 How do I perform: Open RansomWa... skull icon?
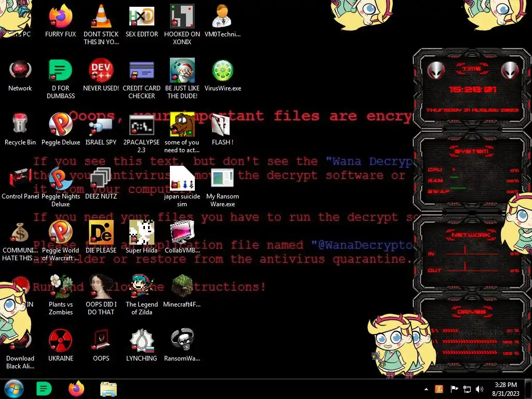point(182,340)
